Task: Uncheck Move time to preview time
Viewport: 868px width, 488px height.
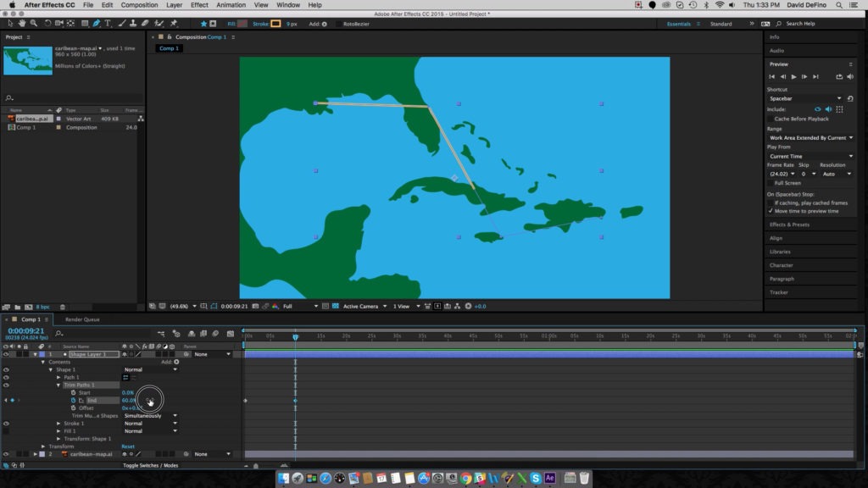Action: [x=771, y=211]
